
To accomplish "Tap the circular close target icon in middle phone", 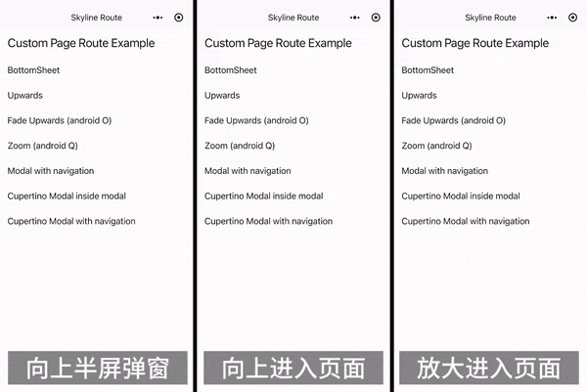I will coord(376,18).
